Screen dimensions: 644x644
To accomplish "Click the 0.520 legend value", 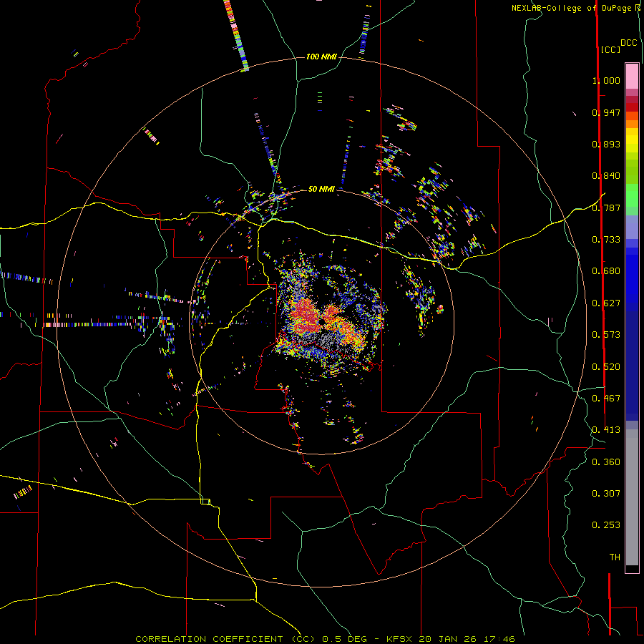I will pos(606,367).
